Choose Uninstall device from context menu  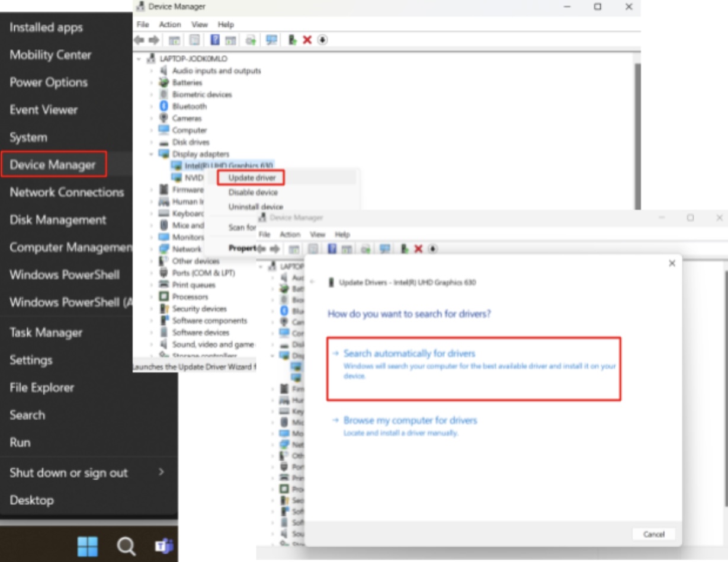coord(256,207)
